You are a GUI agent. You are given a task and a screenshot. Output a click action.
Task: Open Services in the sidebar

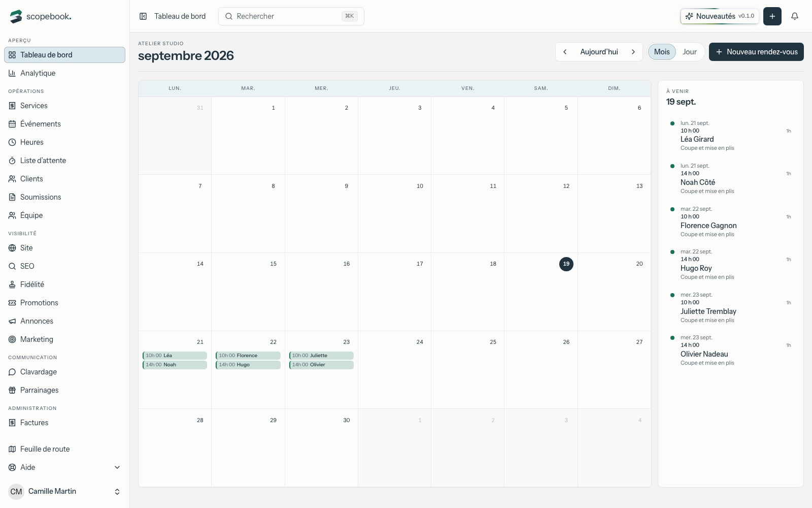pos(64,106)
